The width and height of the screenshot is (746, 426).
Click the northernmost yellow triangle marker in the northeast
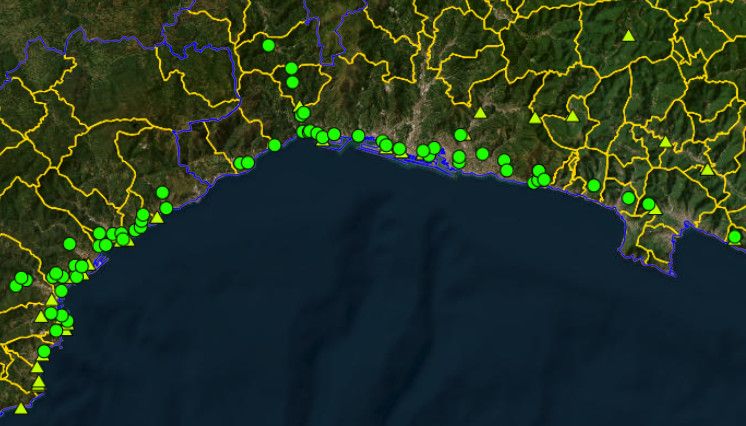tap(628, 36)
